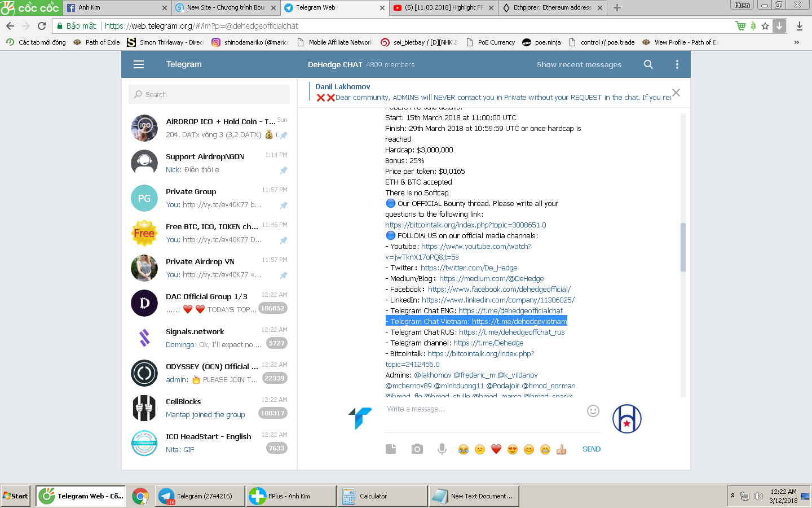Open the Signals.network chat
Viewport: 812px width, 508px height.
pyautogui.click(x=209, y=338)
